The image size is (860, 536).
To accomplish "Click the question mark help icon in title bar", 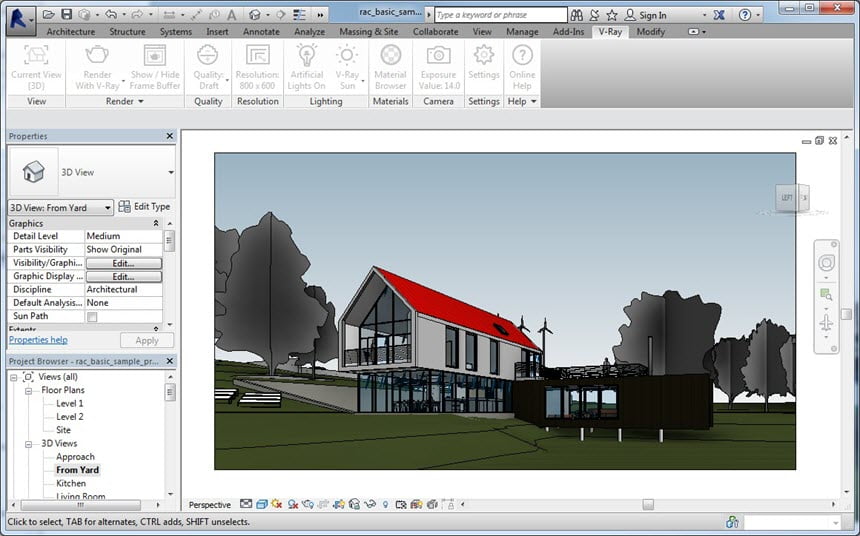I will tap(744, 15).
